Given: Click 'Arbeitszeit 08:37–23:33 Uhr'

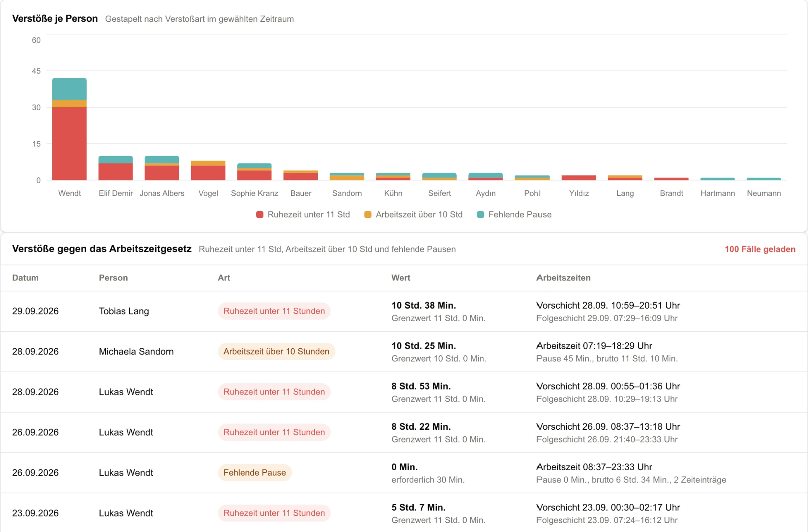Looking at the screenshot, I should (x=594, y=467).
